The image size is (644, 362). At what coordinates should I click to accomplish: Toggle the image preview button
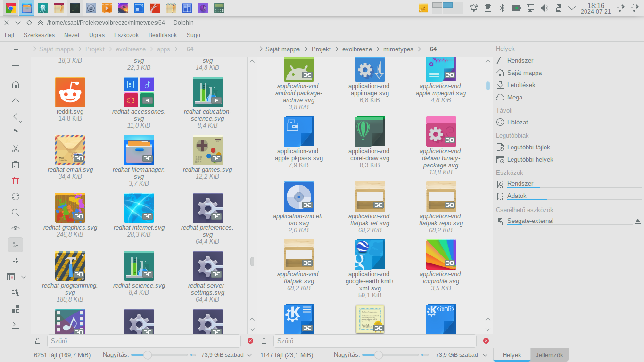coord(16,245)
